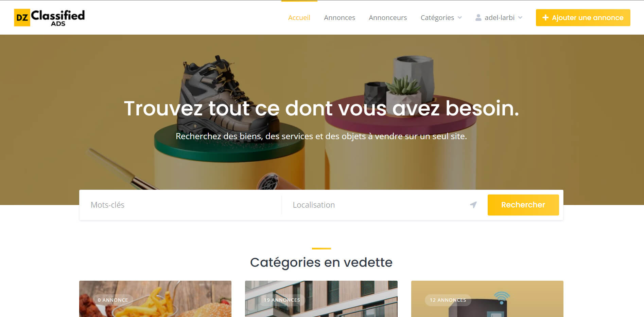Open the Annonceurs page
Viewport: 644px width, 317px height.
pos(388,18)
